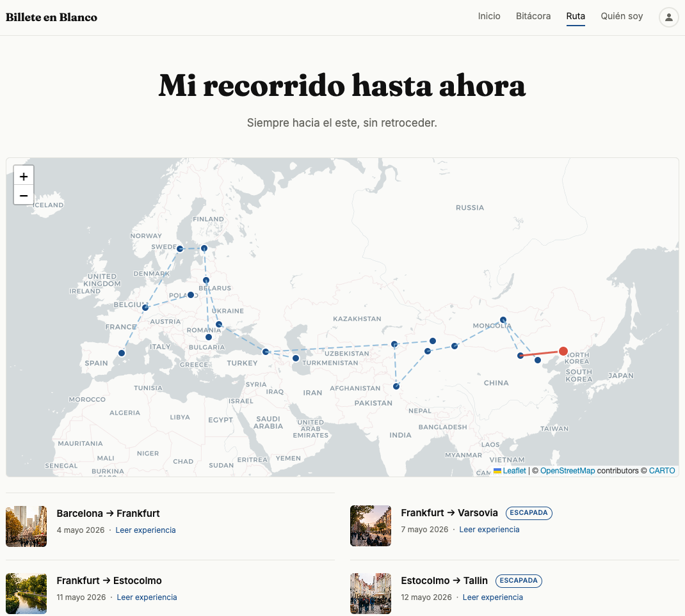Click the Frankfurt → Estocolmo thumbnail image

26,594
